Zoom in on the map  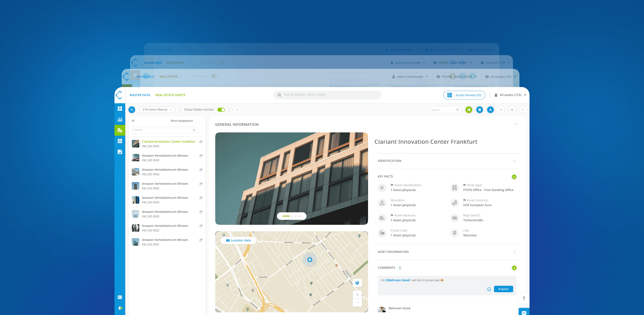(357, 295)
